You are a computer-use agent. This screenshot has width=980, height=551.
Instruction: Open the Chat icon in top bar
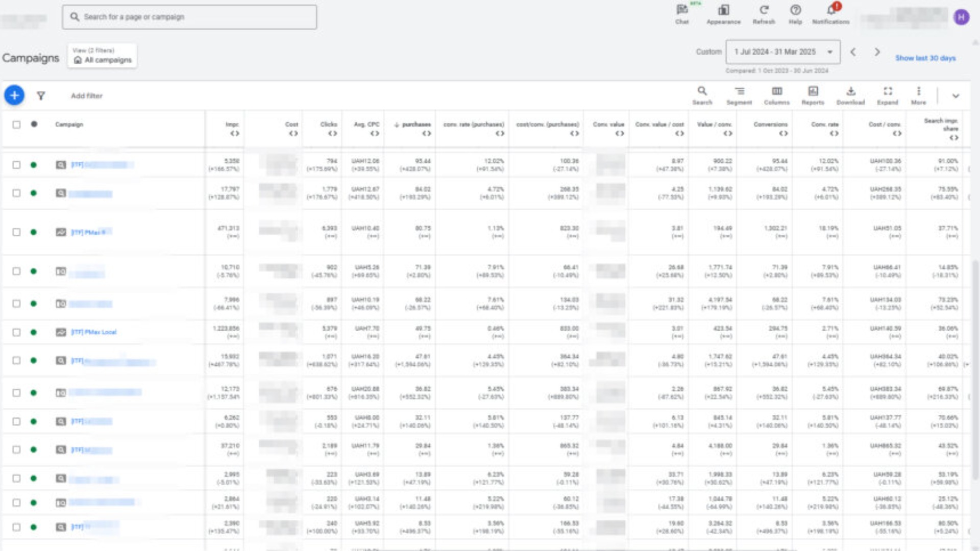[682, 14]
